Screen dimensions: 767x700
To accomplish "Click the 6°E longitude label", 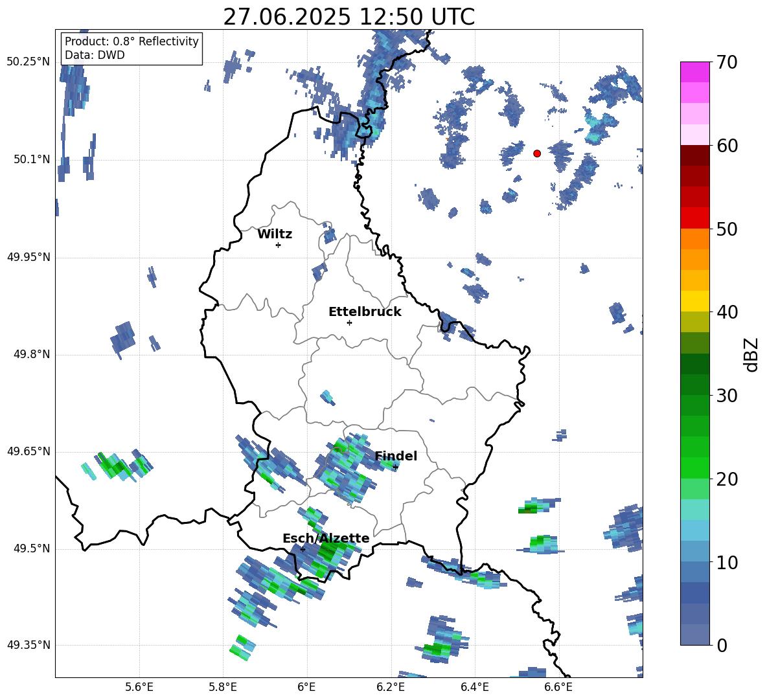I will (306, 687).
